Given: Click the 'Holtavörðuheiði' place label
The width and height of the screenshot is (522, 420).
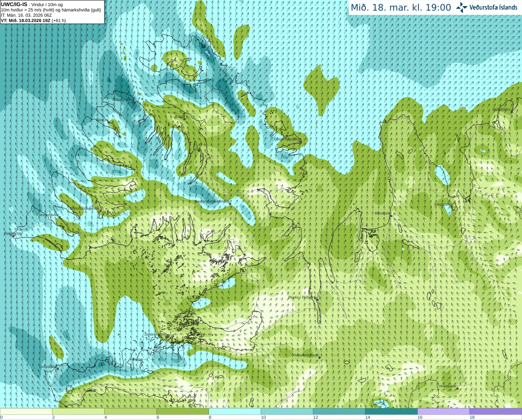Looking at the screenshot, I should [305, 355].
